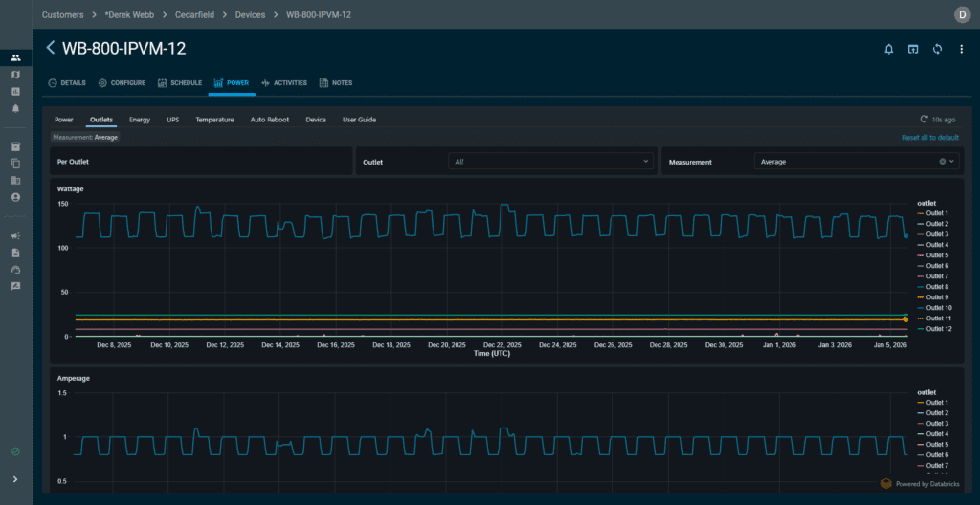Click the user avatar D in top corner
This screenshot has height=505, width=980.
pos(962,14)
